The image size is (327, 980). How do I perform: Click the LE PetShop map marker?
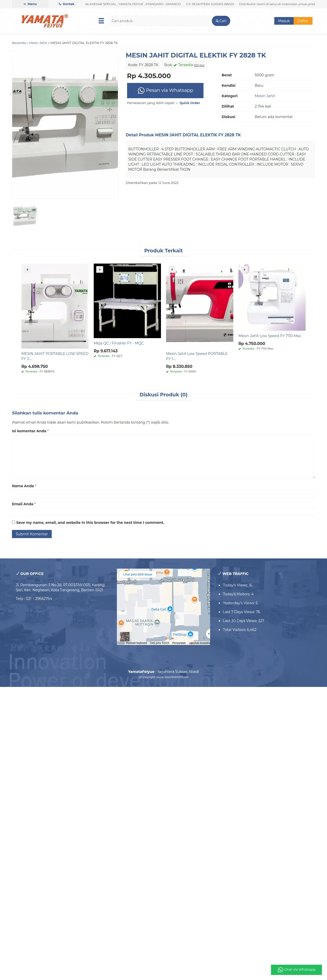(190, 634)
